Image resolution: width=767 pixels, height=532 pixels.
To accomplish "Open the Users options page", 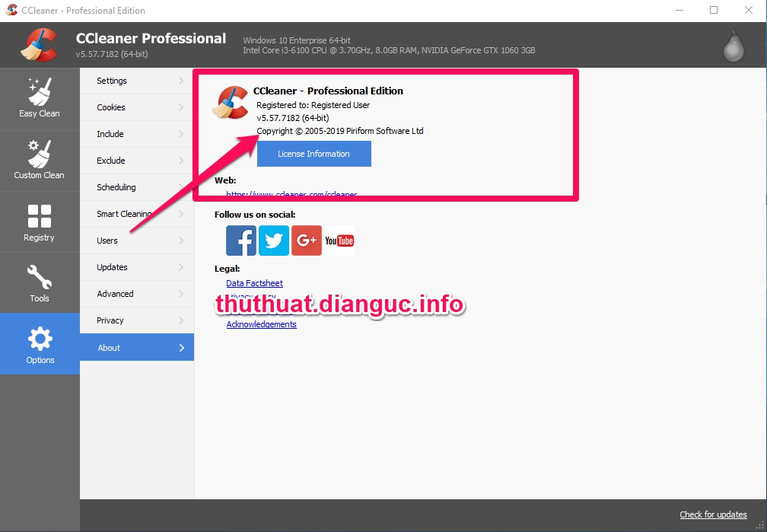I will 137,241.
